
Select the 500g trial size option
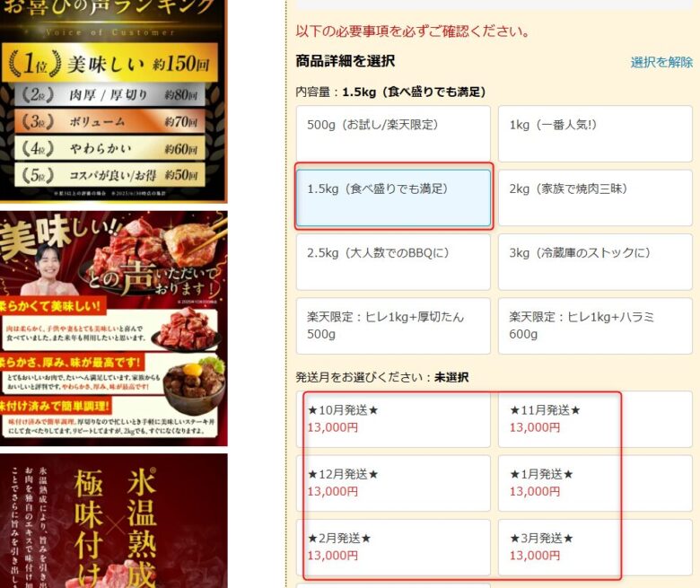pyautogui.click(x=393, y=134)
